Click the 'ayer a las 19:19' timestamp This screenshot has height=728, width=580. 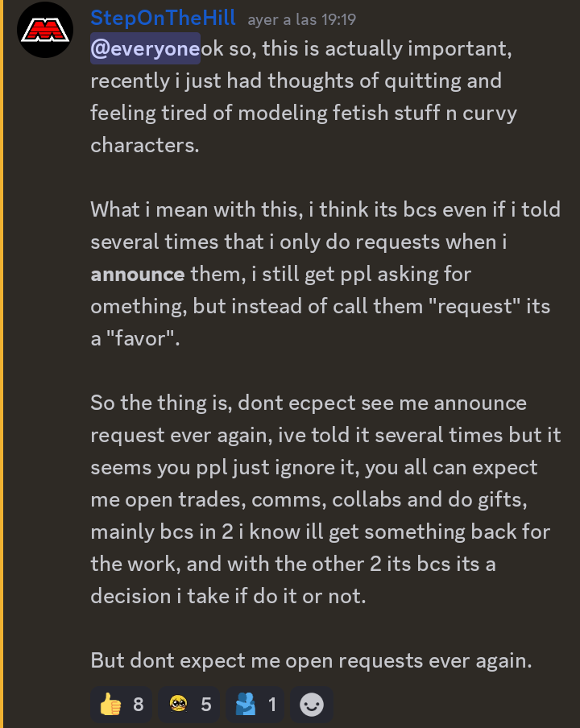click(x=302, y=20)
